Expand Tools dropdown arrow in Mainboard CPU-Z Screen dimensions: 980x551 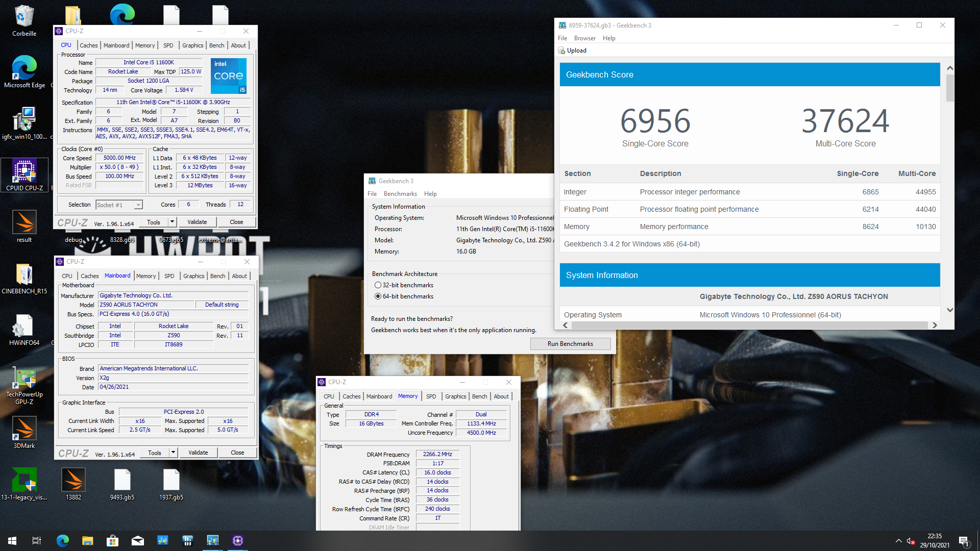coord(173,453)
